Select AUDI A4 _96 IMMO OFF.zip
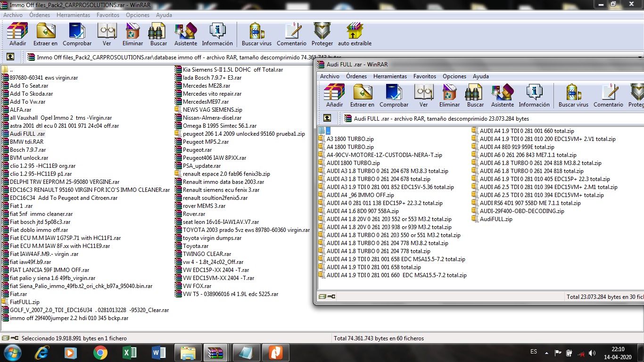Viewport: 644px width, 362px height. pos(356,195)
